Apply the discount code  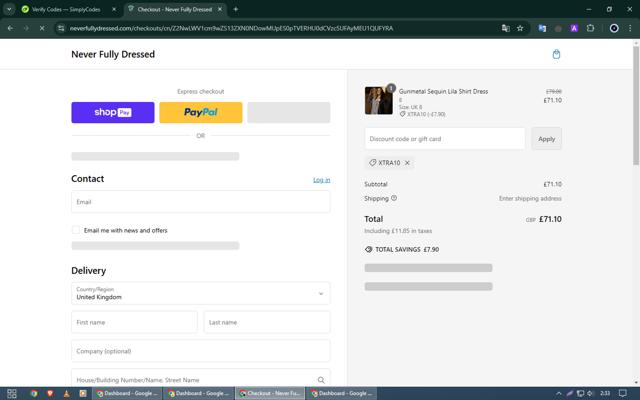tap(547, 139)
